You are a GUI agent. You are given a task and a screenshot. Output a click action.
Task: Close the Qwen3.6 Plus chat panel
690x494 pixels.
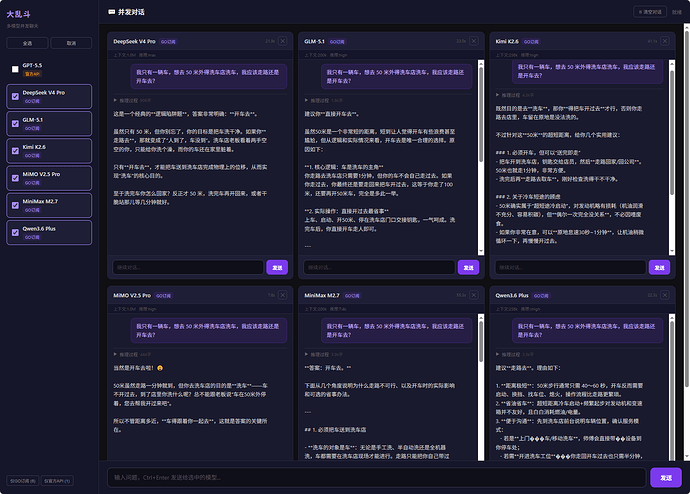[665, 295]
